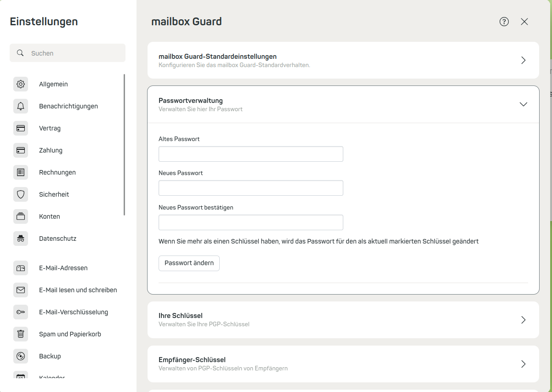Expand Empfänger-Schlüssel section chevron

click(523, 364)
